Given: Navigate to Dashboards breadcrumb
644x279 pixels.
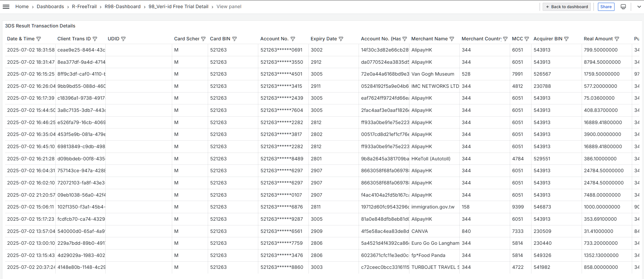Looking at the screenshot, I should [50, 7].
